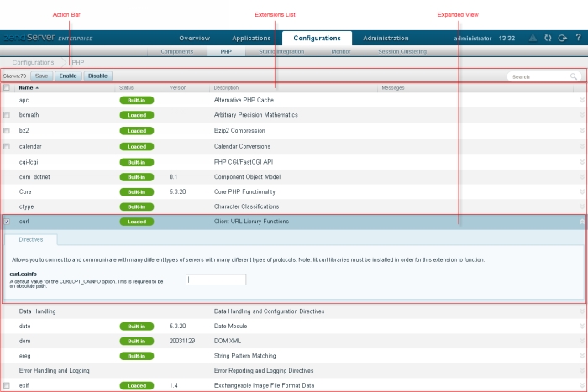Screen dimensions: 588x392
Task: Uncheck the curl extension checkbox
Action: 7,222
